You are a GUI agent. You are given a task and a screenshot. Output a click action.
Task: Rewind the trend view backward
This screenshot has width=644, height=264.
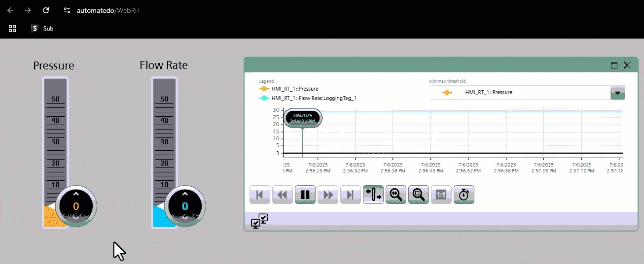tap(283, 195)
